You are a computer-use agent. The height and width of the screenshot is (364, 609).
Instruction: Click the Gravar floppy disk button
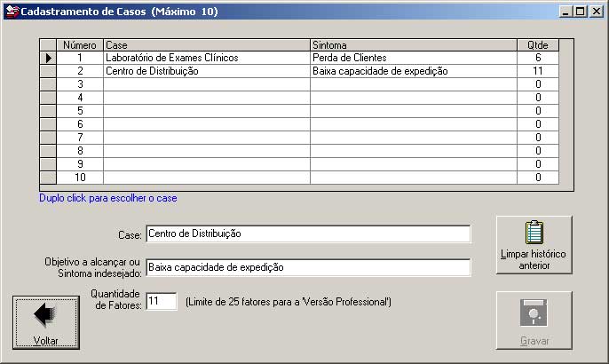tap(534, 321)
